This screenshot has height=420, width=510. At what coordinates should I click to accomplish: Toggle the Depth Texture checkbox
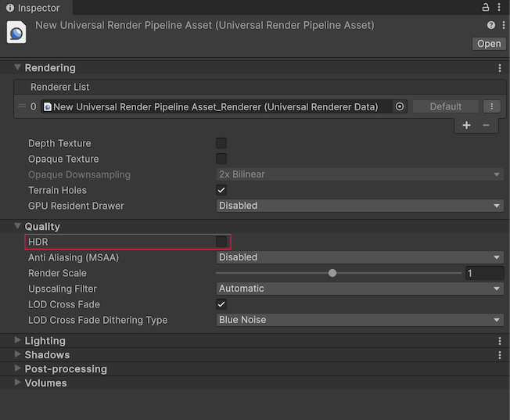[x=221, y=143]
